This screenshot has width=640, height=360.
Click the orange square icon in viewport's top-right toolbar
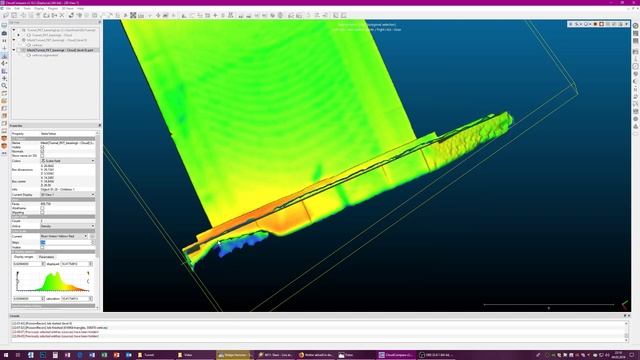[601, 24]
